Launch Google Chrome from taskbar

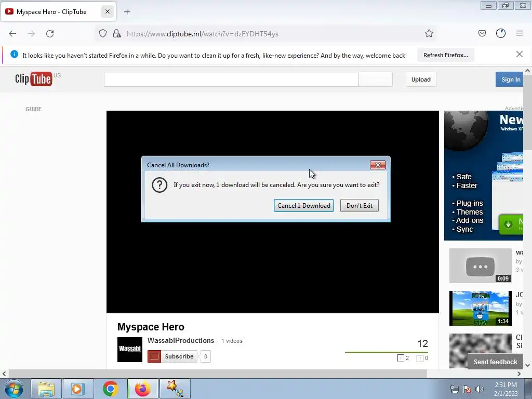pos(110,389)
